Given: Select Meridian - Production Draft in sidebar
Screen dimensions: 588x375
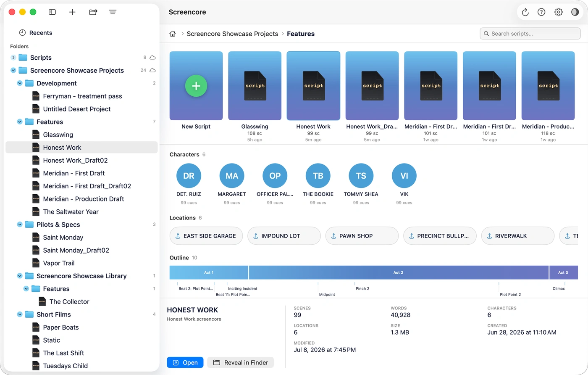Looking at the screenshot, I should click(x=82, y=199).
